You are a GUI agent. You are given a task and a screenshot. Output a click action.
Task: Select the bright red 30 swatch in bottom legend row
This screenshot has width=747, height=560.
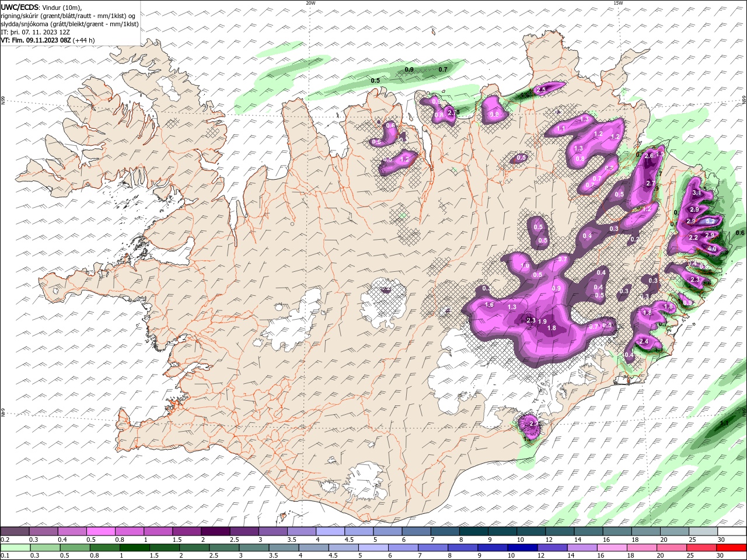click(x=731, y=548)
